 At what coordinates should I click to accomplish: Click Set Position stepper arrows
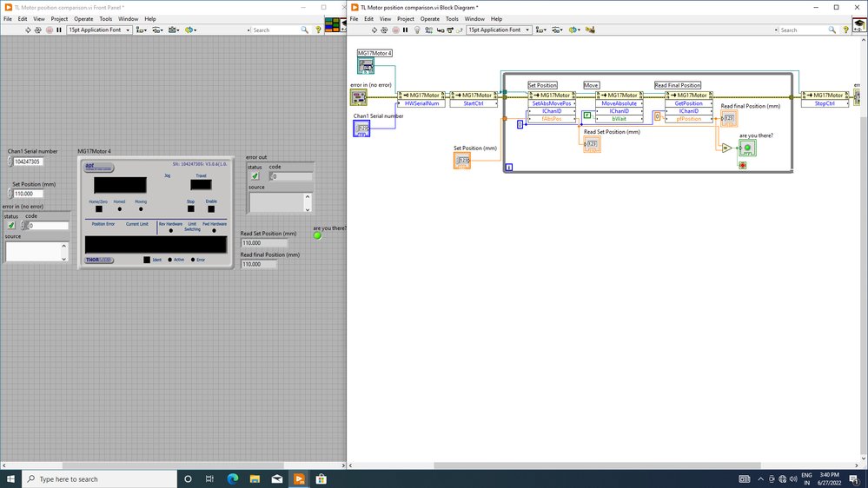click(x=10, y=194)
